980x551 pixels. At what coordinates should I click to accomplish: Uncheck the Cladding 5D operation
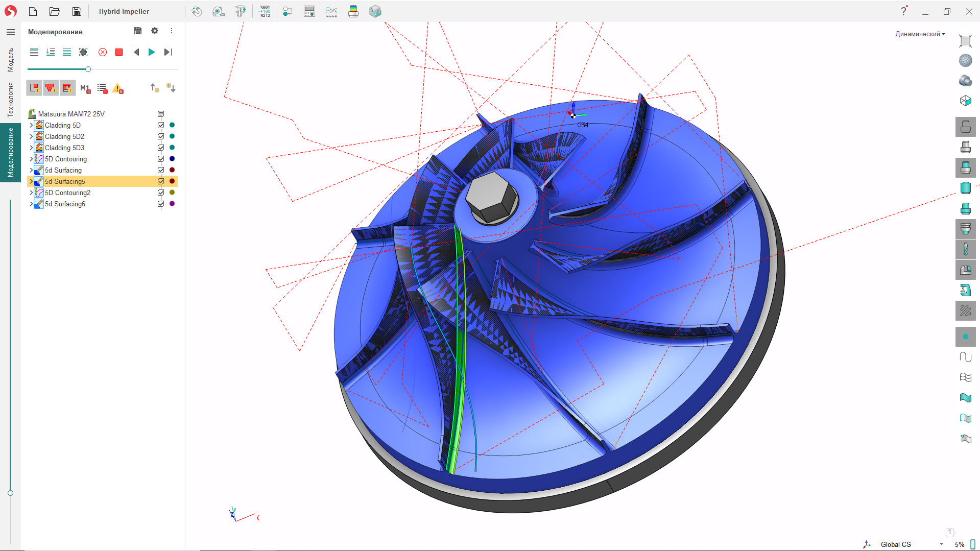160,125
